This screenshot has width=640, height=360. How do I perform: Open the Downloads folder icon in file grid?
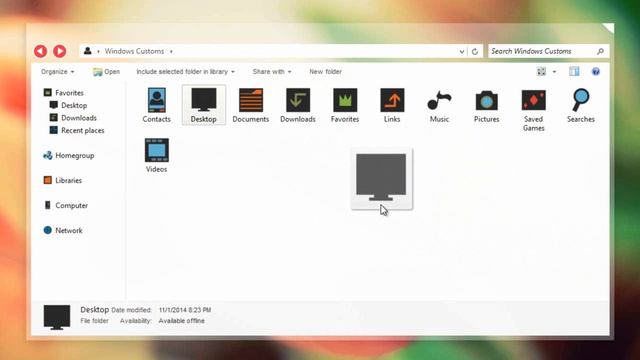point(298,100)
